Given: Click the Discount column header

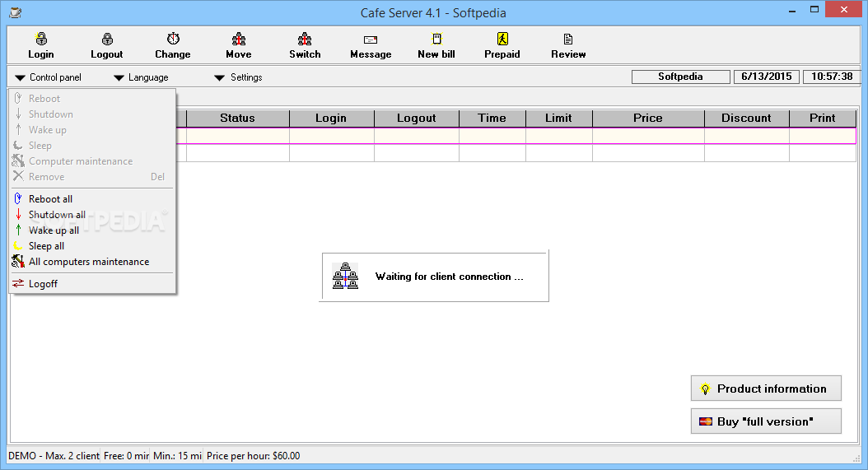Looking at the screenshot, I should 746,118.
